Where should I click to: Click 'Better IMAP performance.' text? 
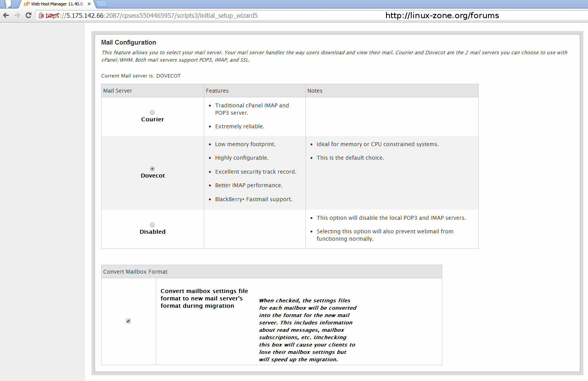pyautogui.click(x=249, y=185)
